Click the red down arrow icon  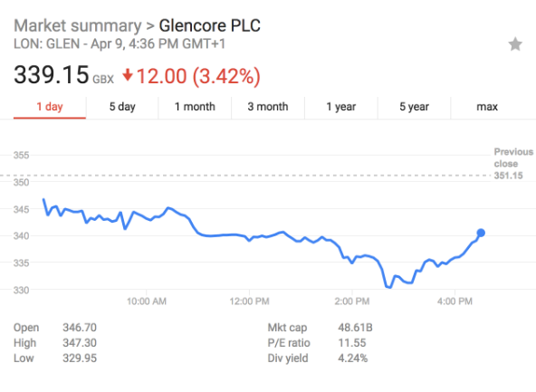(128, 75)
